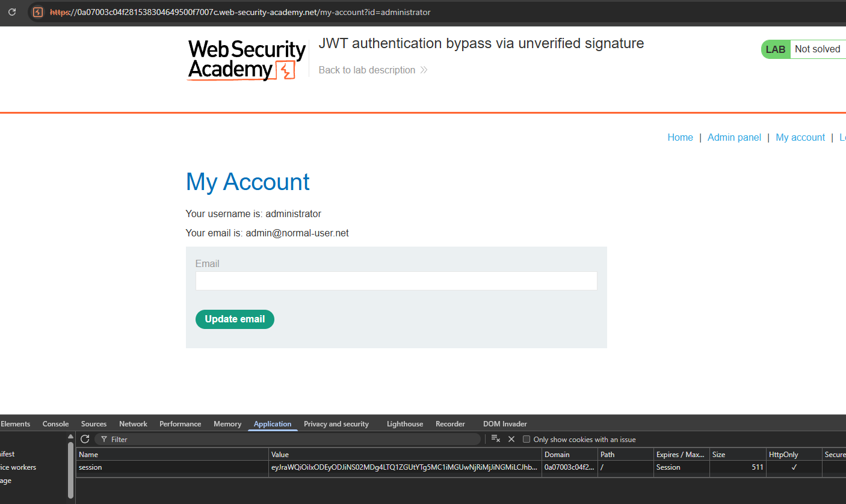Open the DOM Invader tab
This screenshot has width=846, height=504.
(505, 424)
